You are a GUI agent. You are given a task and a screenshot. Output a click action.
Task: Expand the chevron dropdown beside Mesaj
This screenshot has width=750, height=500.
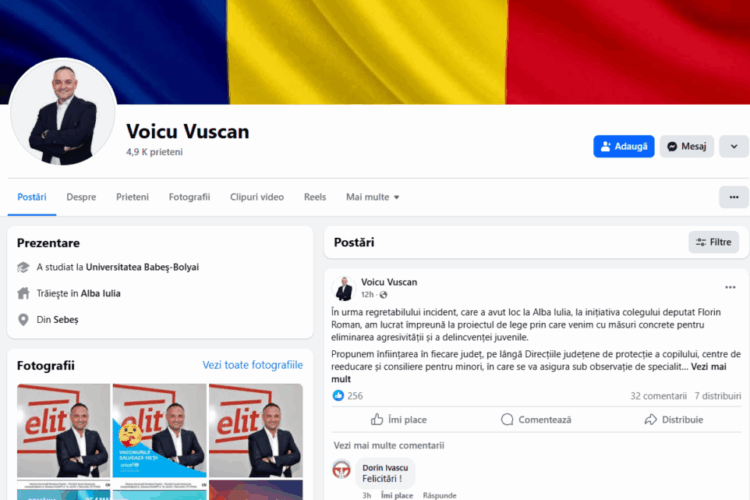pos(734,146)
